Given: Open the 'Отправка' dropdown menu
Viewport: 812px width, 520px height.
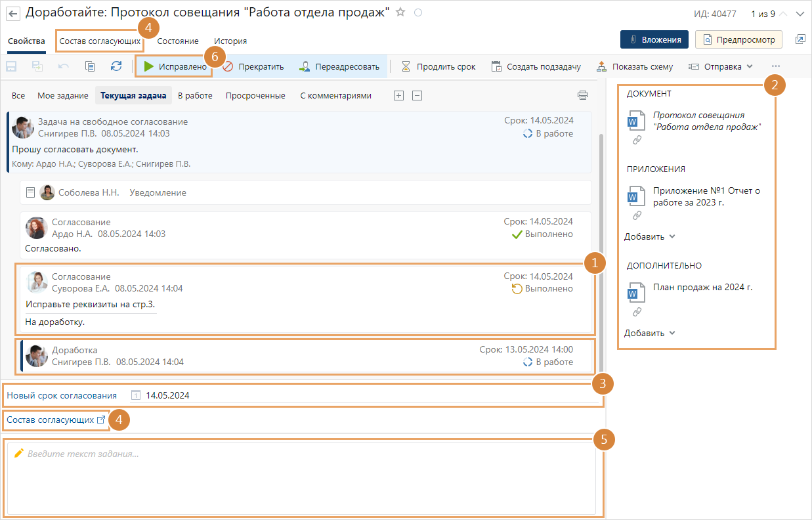Looking at the screenshot, I should (x=721, y=66).
